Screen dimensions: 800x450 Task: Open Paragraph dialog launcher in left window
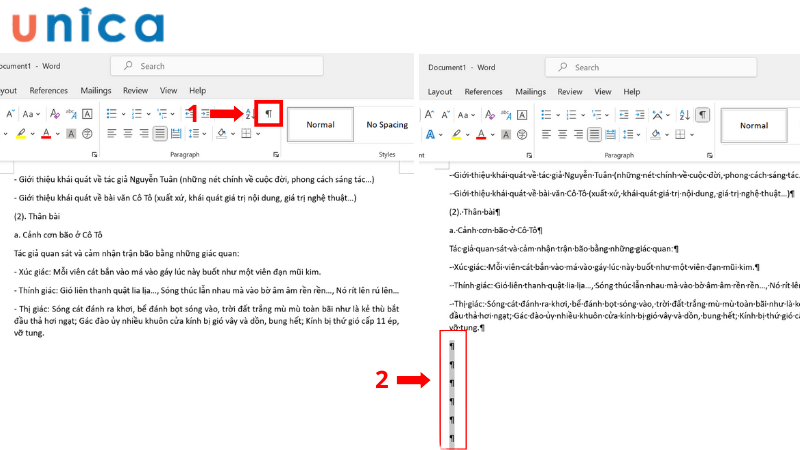pyautogui.click(x=276, y=155)
